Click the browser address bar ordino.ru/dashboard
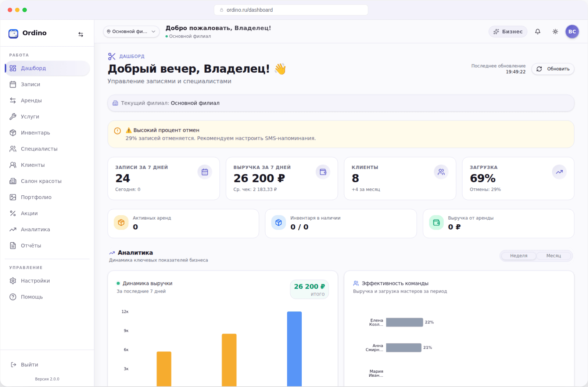The height and width of the screenshot is (387, 588). tap(291, 10)
